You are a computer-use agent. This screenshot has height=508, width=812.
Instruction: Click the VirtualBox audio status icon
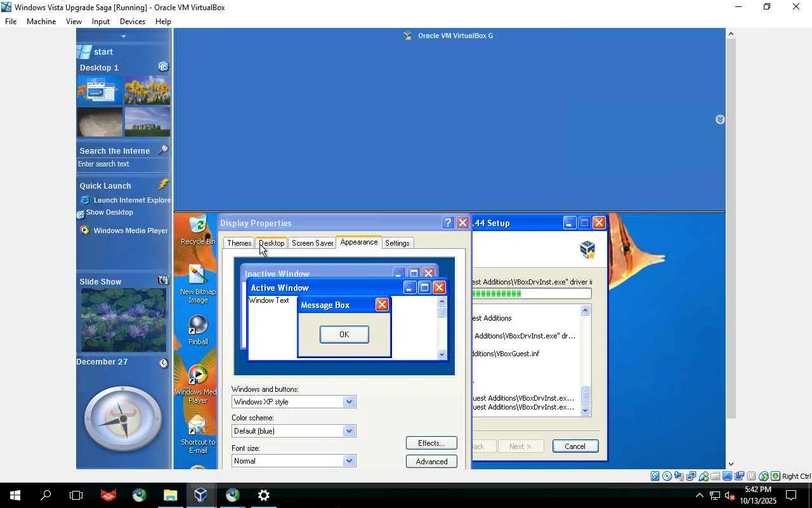[679, 476]
